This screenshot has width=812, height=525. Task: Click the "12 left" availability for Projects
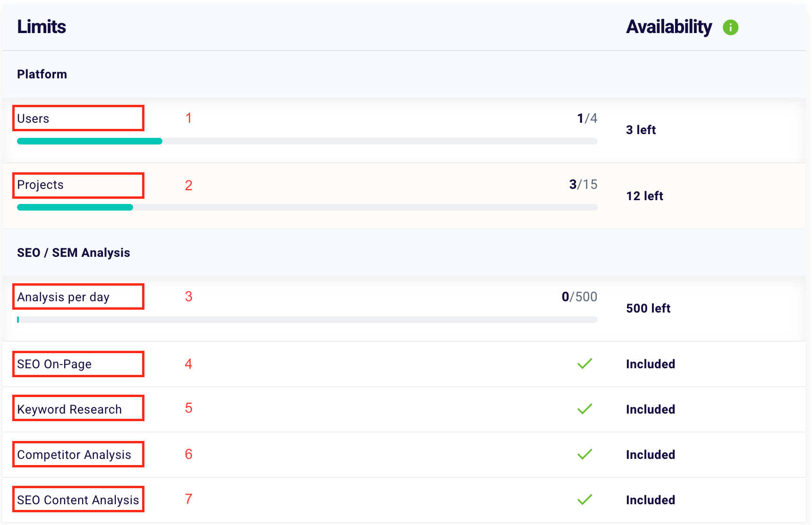click(644, 196)
